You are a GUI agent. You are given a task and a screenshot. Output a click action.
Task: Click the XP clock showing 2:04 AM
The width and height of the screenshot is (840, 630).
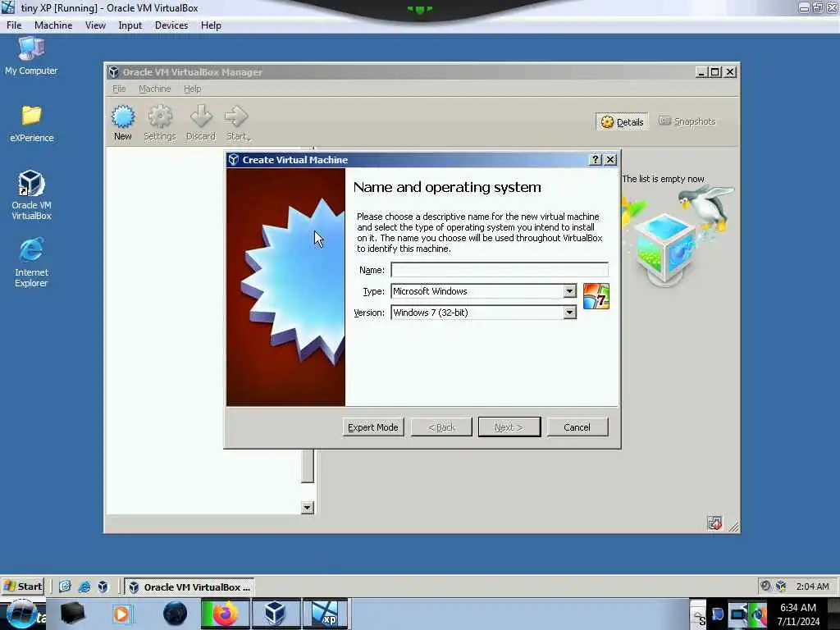point(812,586)
